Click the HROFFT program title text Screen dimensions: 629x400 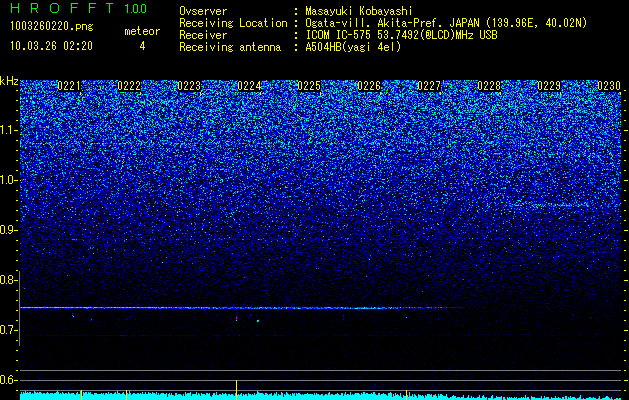pos(62,8)
